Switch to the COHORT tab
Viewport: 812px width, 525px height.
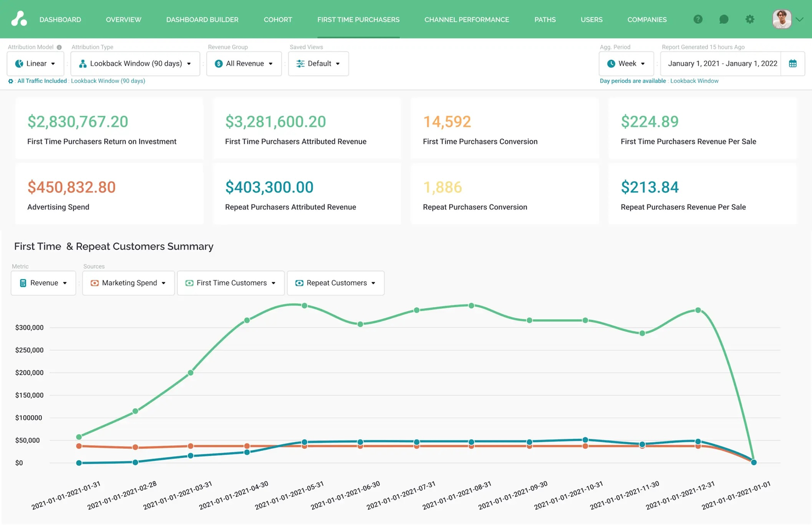(x=278, y=19)
